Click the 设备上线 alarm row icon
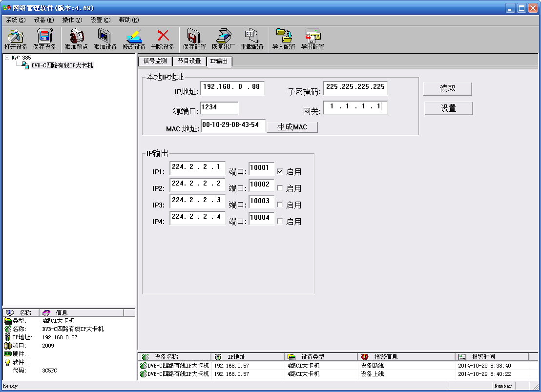 tap(143, 374)
